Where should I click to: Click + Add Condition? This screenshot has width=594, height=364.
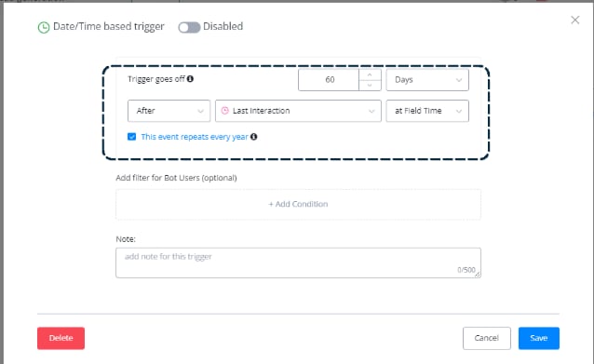[x=298, y=204]
